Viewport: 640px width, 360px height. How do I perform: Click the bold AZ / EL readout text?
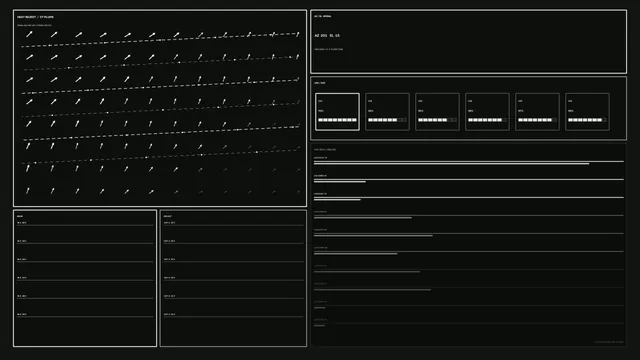tap(327, 36)
